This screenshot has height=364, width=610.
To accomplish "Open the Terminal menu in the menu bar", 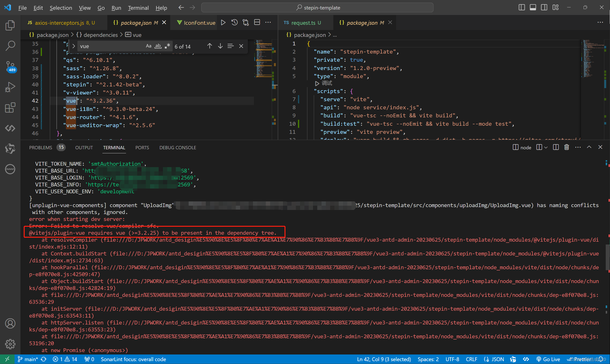I will pyautogui.click(x=138, y=8).
